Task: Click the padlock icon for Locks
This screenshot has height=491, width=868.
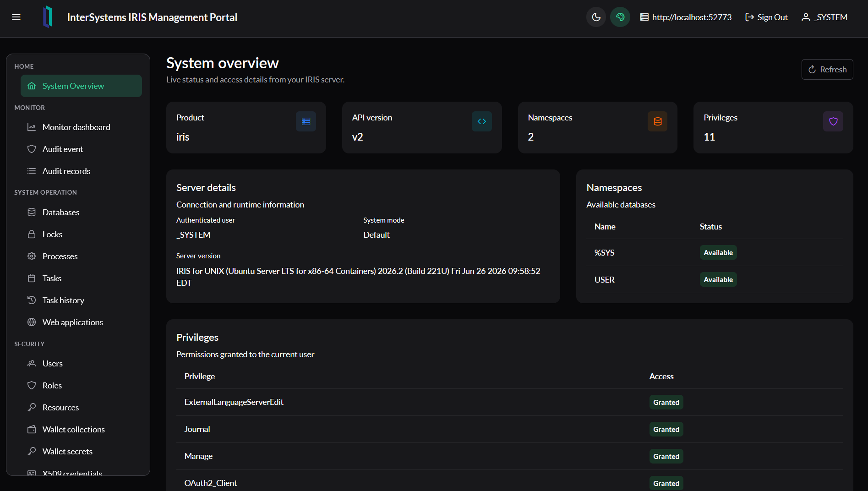Action: (x=32, y=235)
